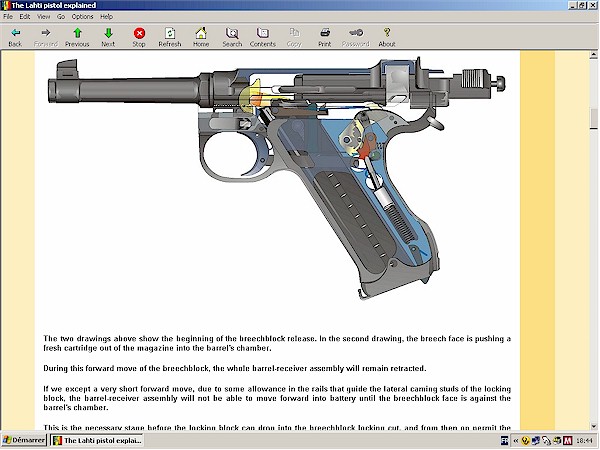This screenshot has height=450, width=600.
Task: Click the red M tray icon
Action: (567, 440)
